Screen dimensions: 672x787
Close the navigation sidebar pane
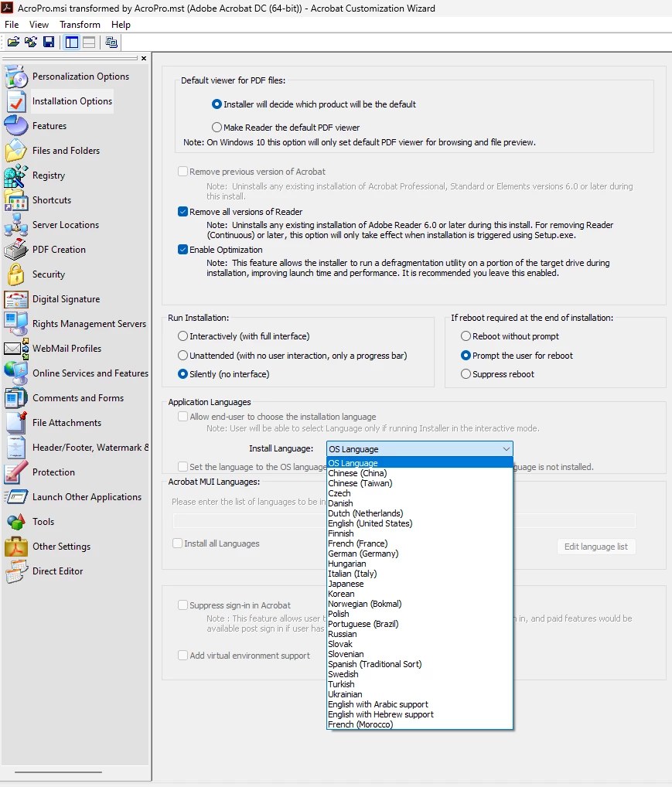pos(144,58)
